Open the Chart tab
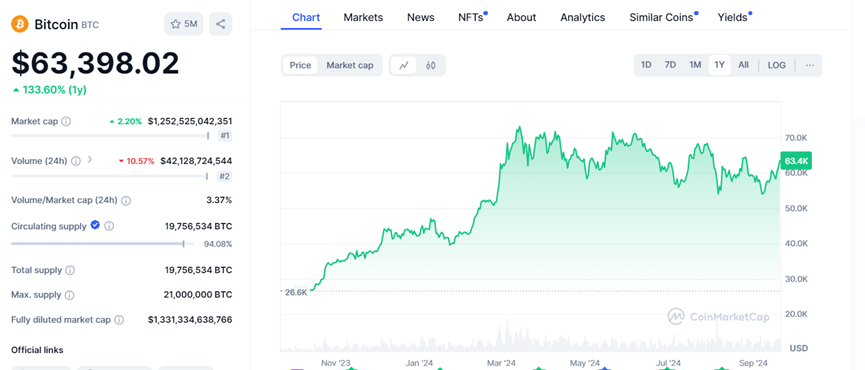 coord(306,18)
